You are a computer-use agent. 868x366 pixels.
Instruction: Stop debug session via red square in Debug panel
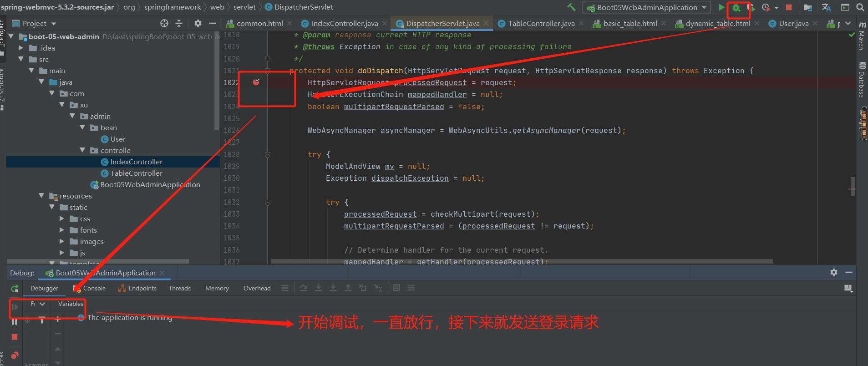coord(15,337)
